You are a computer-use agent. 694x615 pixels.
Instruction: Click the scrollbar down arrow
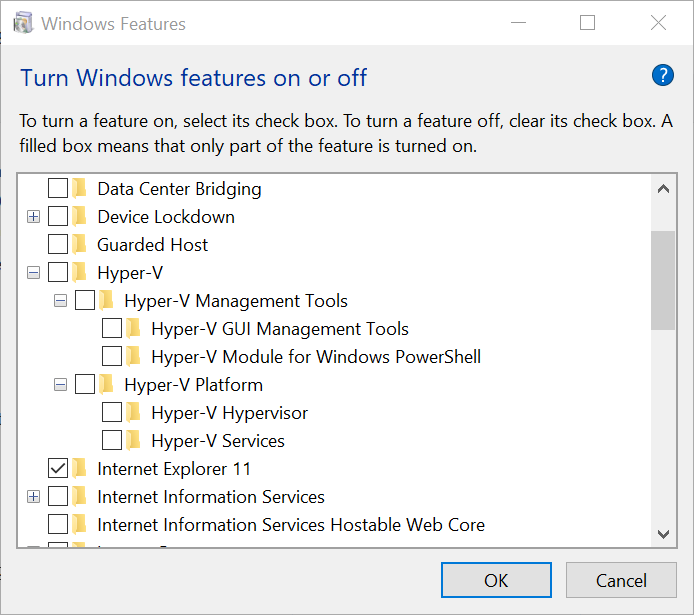tap(663, 534)
